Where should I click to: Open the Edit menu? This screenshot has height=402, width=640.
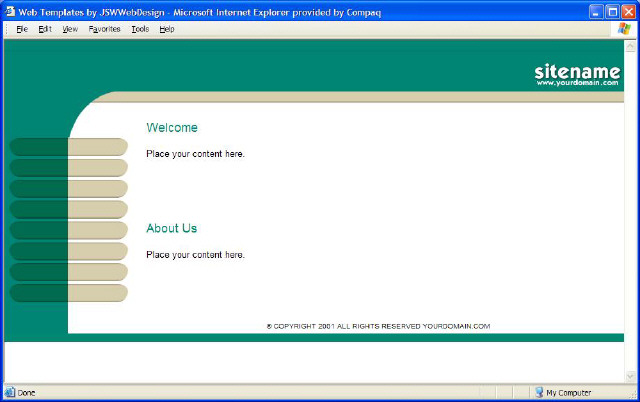coord(45,29)
